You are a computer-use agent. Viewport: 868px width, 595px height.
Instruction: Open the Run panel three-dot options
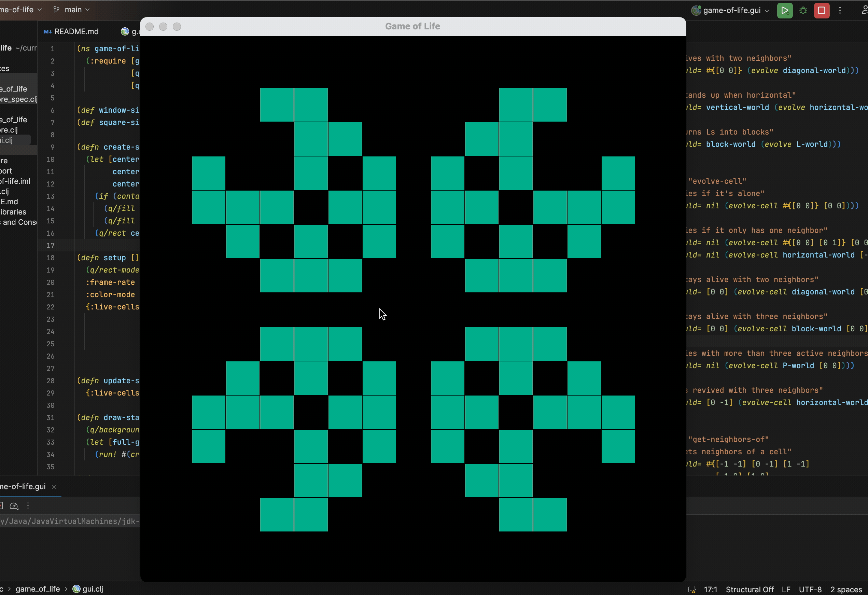[x=28, y=506]
